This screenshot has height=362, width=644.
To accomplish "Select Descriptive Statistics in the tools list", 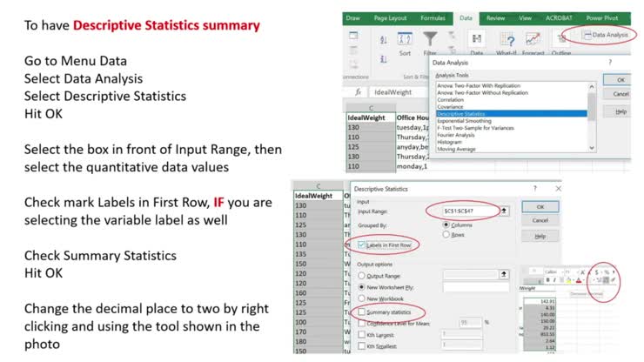I will click(x=512, y=114).
